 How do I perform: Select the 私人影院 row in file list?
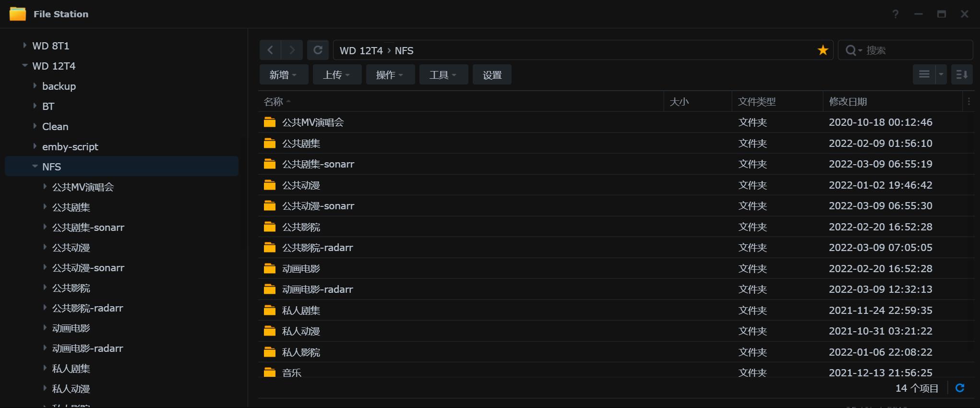pyautogui.click(x=616, y=352)
